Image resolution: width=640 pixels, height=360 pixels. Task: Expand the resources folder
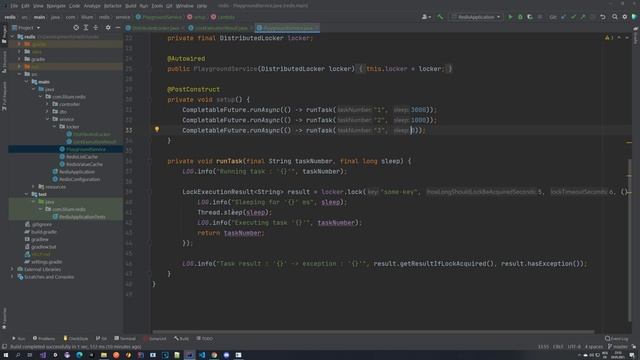pos(33,187)
